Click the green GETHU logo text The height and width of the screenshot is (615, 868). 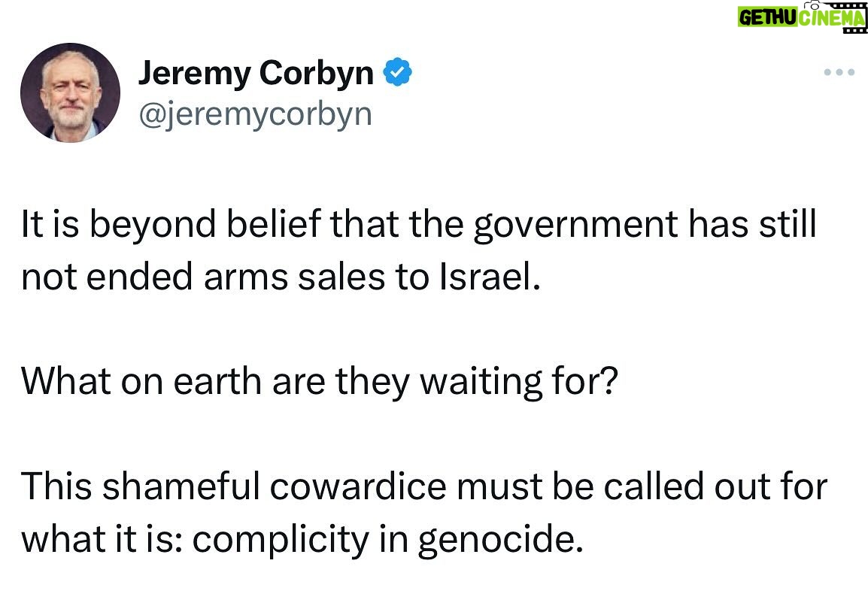tap(767, 18)
